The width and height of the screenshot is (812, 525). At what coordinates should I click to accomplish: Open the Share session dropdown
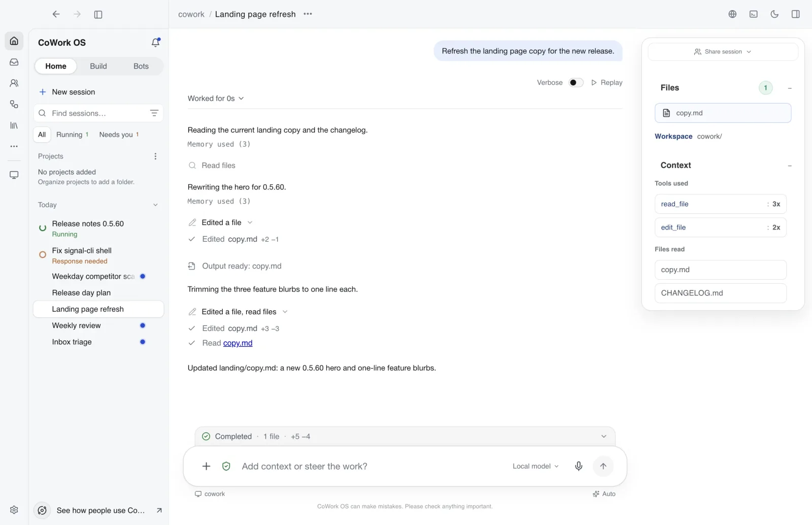pos(723,52)
